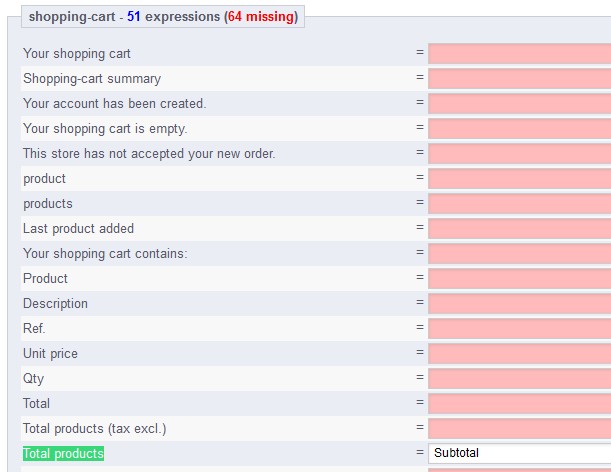
Task: Focus the 'Shopping-cart summary' translation input
Action: [x=519, y=79]
